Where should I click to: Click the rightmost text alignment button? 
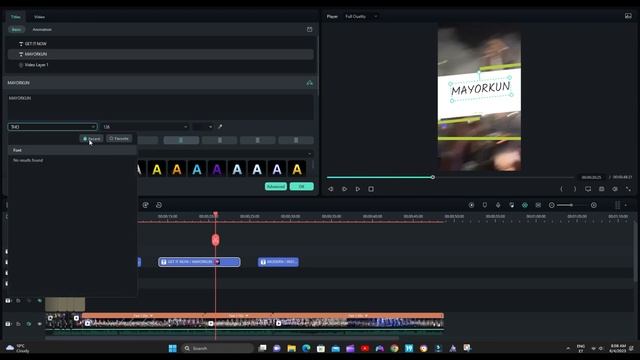pyautogui.click(x=296, y=140)
